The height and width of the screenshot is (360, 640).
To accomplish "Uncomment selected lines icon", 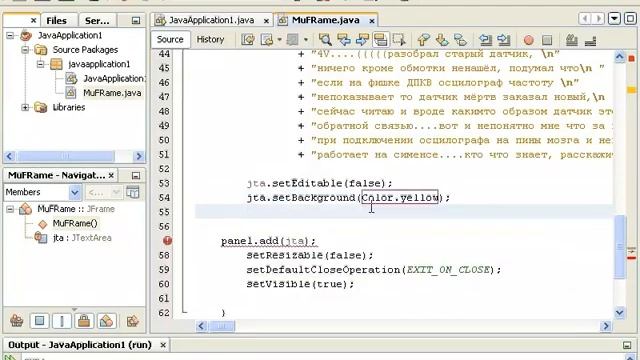I will pyautogui.click(x=591, y=40).
